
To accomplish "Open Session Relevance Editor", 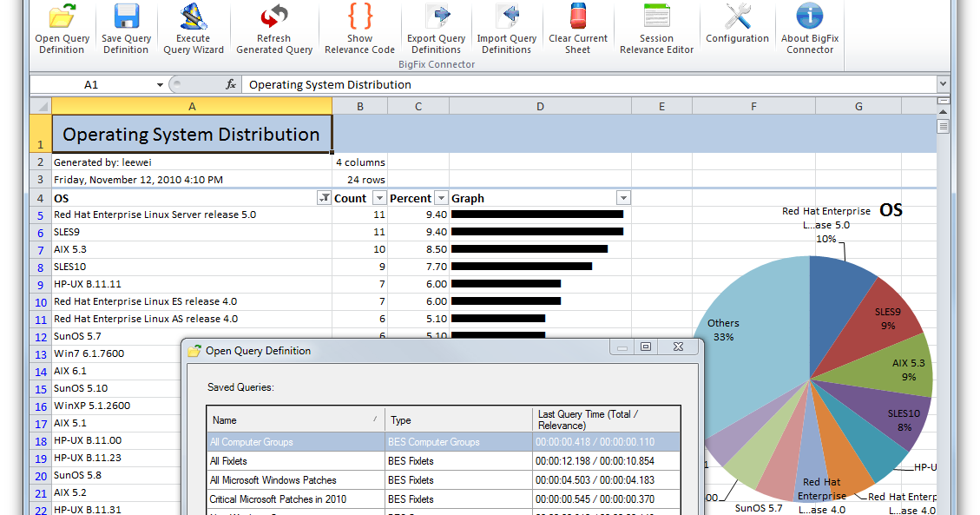I will point(656,29).
